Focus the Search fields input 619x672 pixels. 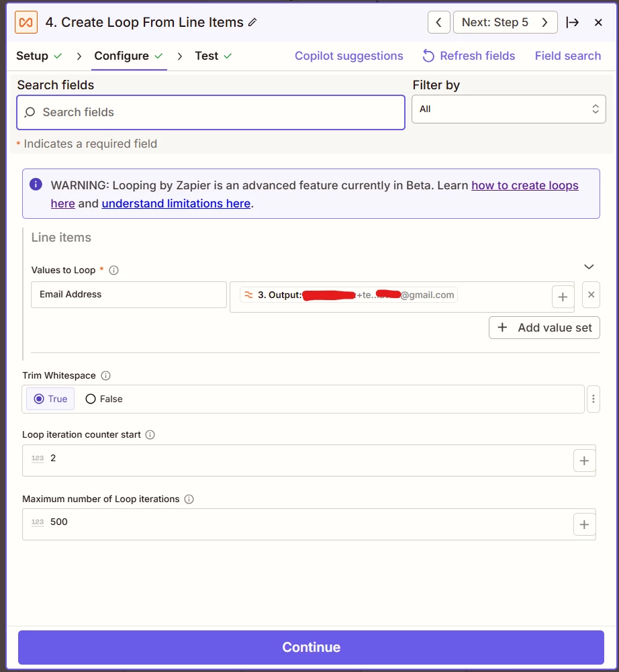[211, 112]
